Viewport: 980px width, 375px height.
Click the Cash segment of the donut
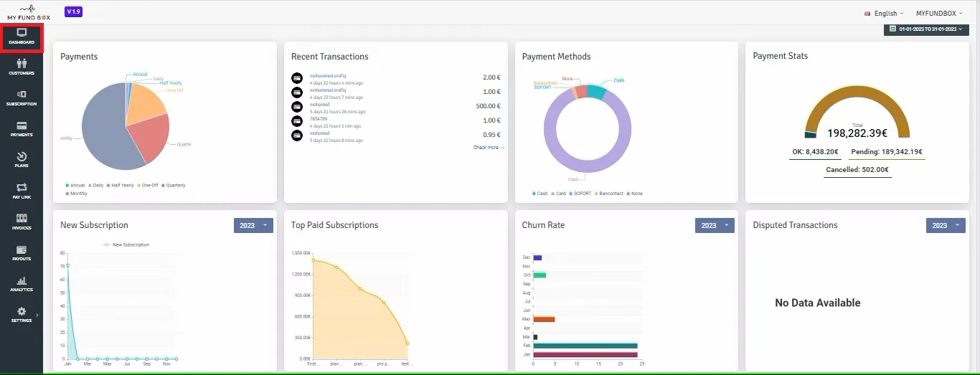point(597,91)
